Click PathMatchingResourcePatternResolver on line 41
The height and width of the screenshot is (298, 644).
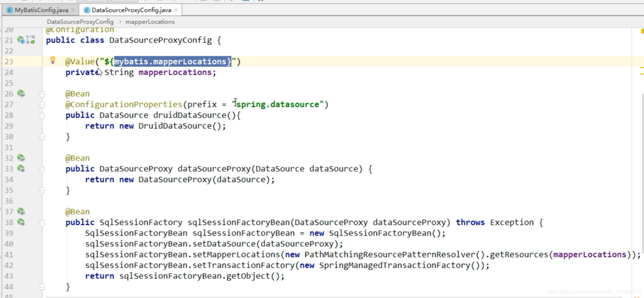(x=390, y=255)
